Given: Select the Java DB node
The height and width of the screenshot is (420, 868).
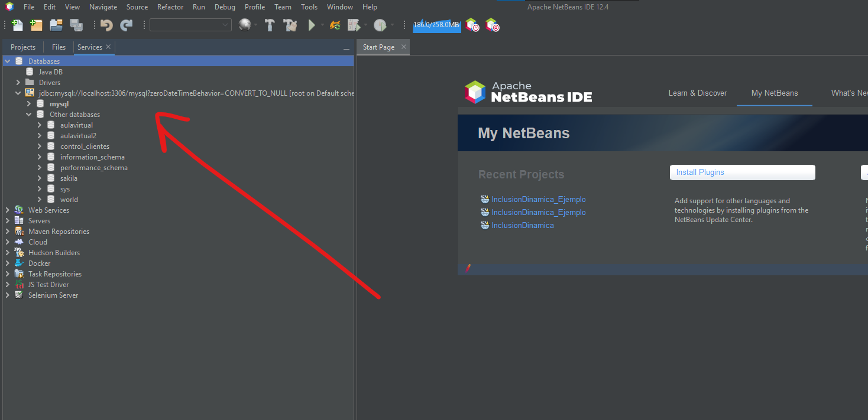Looking at the screenshot, I should [x=51, y=72].
